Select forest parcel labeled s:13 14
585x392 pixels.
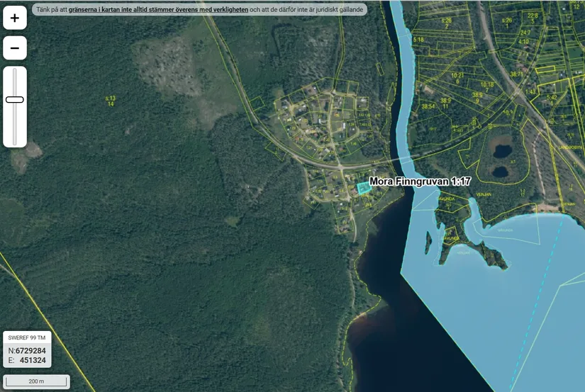tap(111, 101)
